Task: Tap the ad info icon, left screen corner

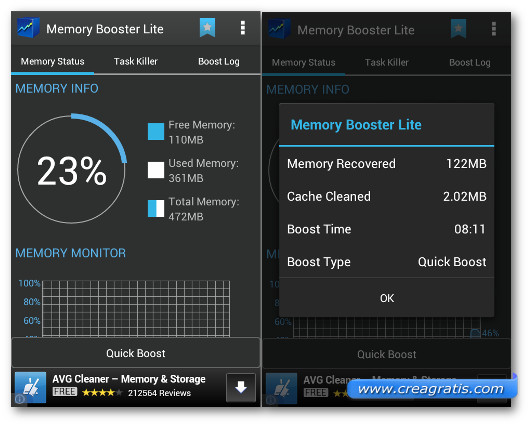Action: click(20, 399)
